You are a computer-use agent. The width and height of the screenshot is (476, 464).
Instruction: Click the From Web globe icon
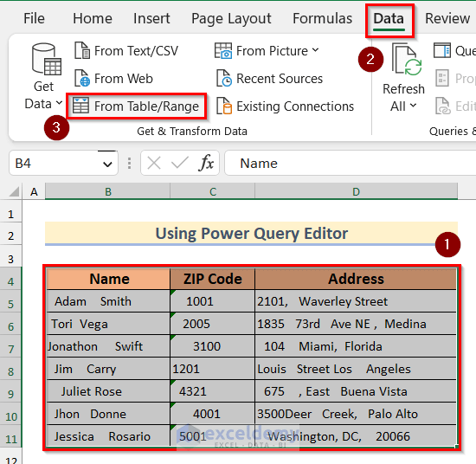[x=82, y=78]
